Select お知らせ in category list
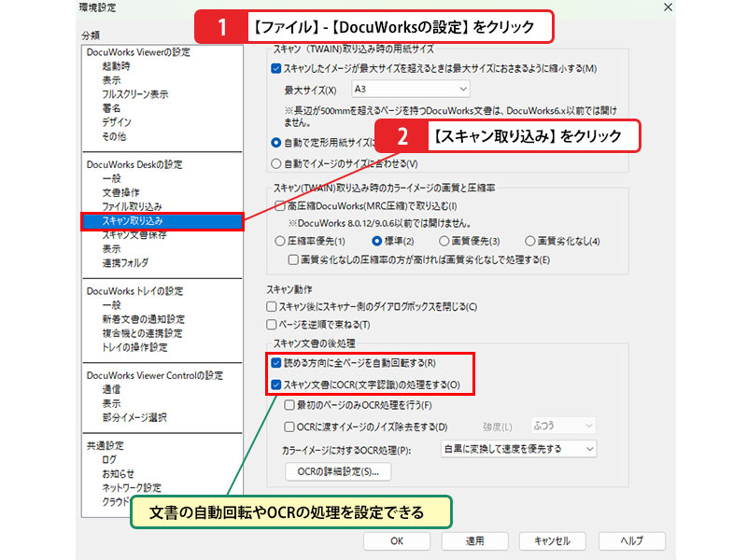Viewport: 747px width, 560px height. [119, 474]
